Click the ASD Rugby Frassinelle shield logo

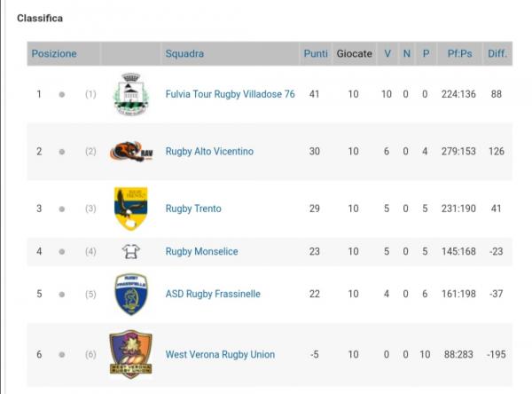[131, 294]
